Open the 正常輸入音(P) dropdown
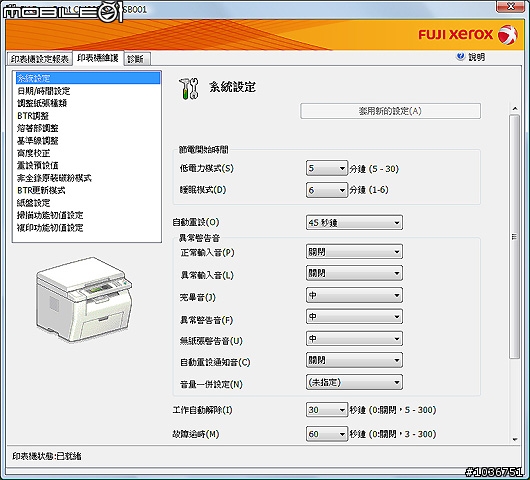The height and width of the screenshot is (480, 530). 354,251
